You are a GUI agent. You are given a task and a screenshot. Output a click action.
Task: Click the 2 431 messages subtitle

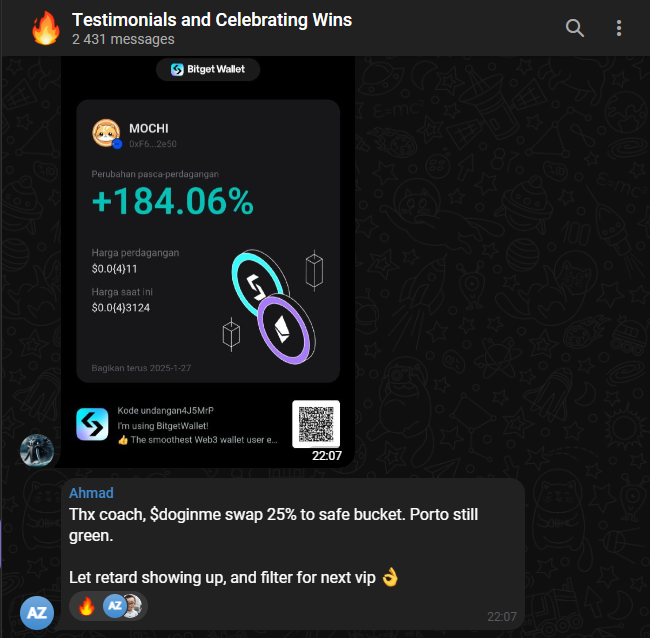click(x=123, y=39)
